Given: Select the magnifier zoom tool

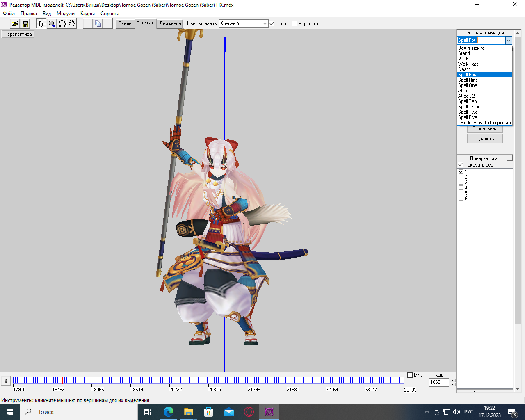Looking at the screenshot, I should (x=52, y=24).
